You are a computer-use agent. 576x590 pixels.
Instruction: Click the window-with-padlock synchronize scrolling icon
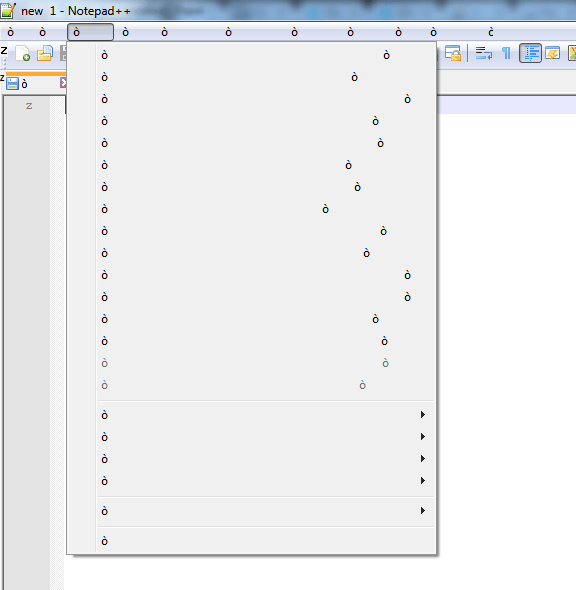point(453,53)
